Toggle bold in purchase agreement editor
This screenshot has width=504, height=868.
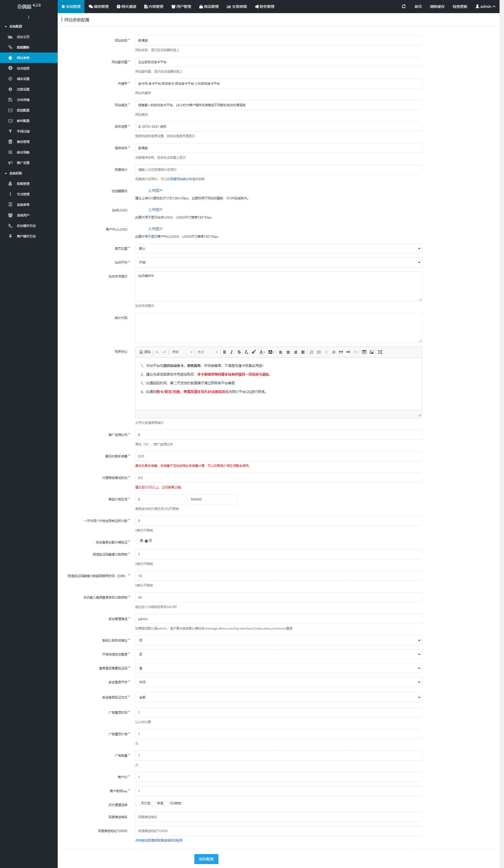coord(224,352)
